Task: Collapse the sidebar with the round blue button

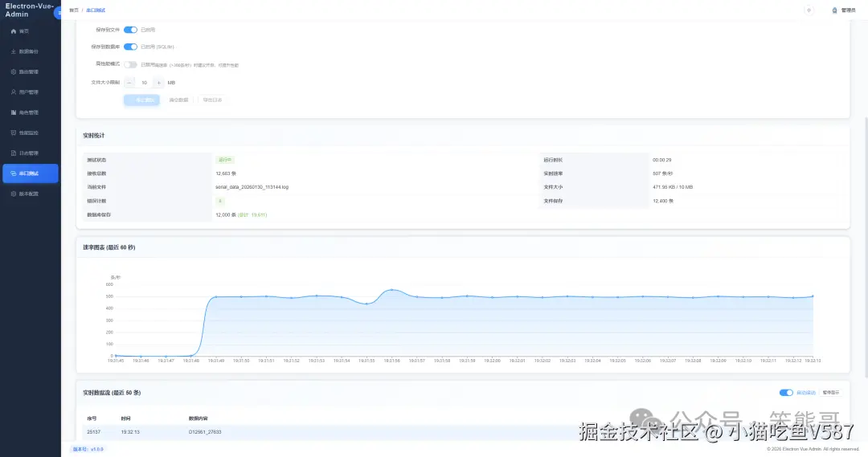Action: 58,12
